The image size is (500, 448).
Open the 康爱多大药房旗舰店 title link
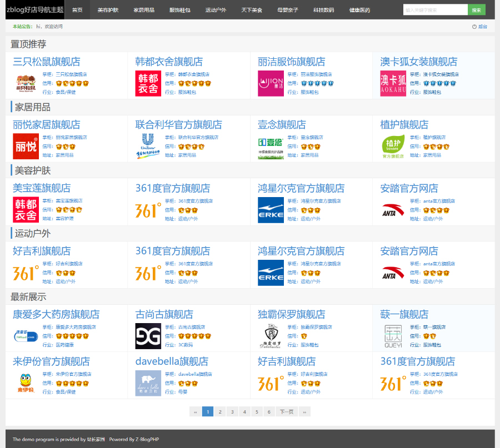(56, 315)
